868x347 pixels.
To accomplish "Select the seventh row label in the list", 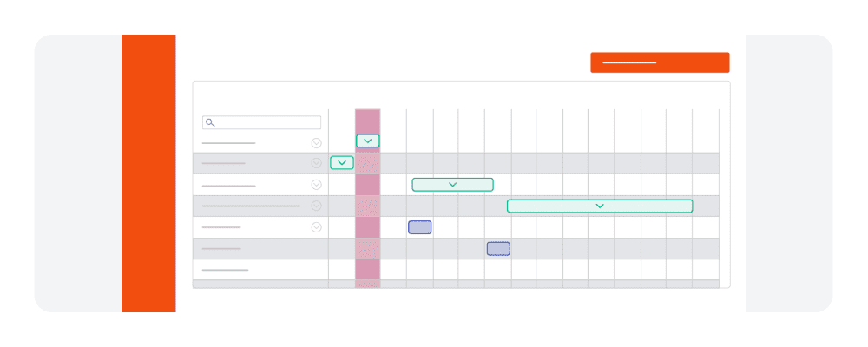I will click(225, 270).
